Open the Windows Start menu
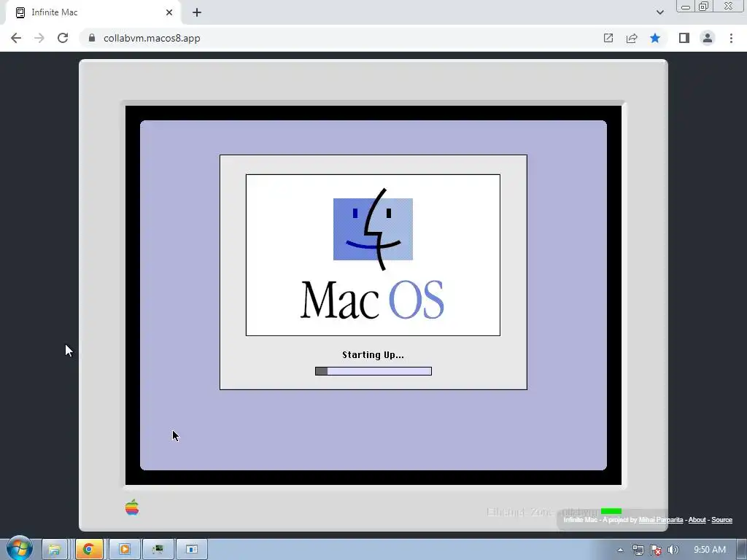Viewport: 747px width, 560px height. click(x=19, y=548)
